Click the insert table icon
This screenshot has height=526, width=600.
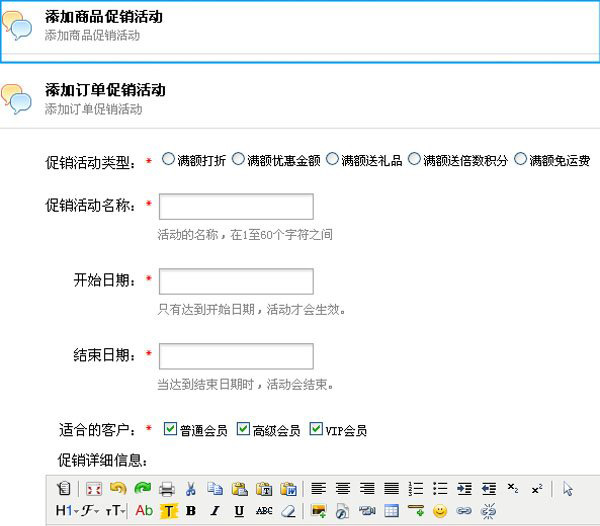(391, 511)
